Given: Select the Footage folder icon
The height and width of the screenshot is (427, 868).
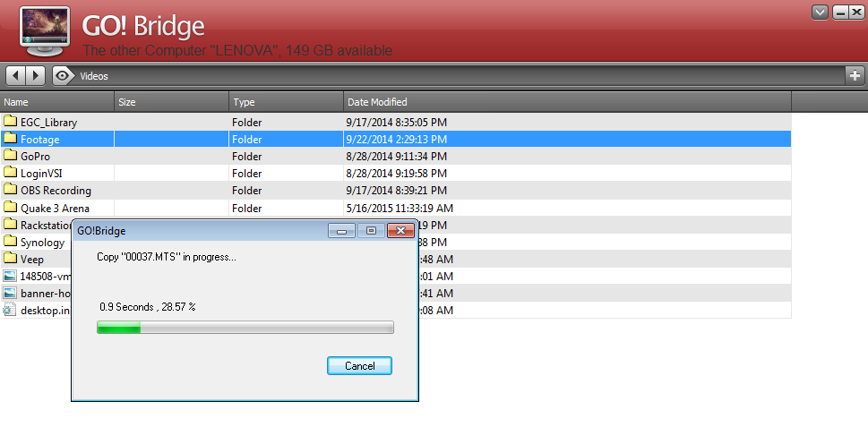Looking at the screenshot, I should coord(10,138).
